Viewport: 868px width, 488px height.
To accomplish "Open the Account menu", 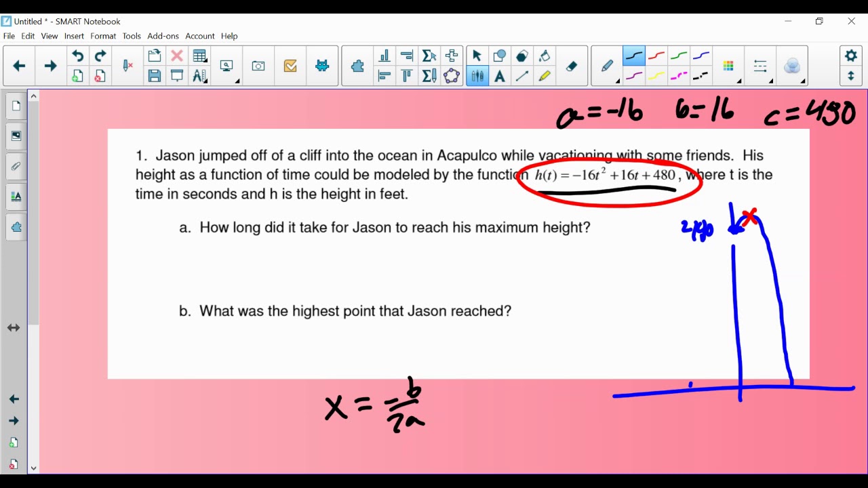I will click(x=200, y=36).
